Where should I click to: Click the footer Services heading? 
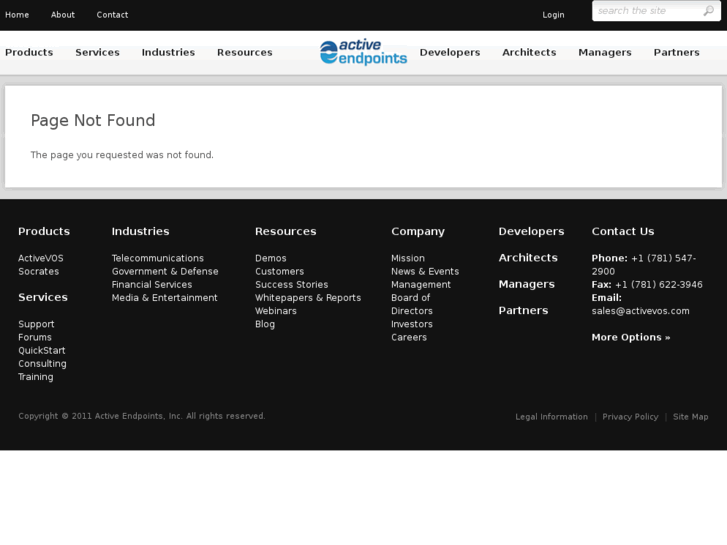[43, 297]
